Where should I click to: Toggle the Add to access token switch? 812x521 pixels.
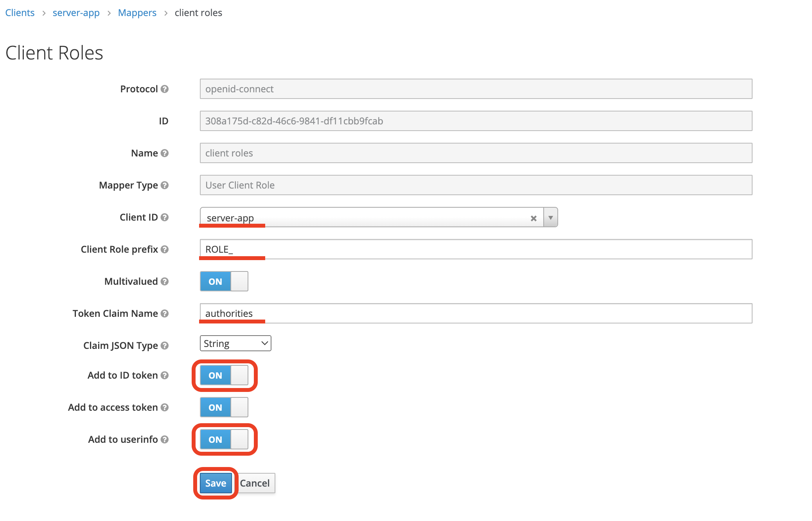224,407
